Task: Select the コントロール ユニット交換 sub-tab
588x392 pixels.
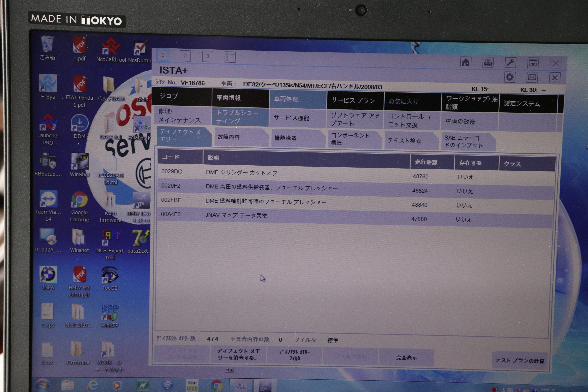Action: coord(412,121)
